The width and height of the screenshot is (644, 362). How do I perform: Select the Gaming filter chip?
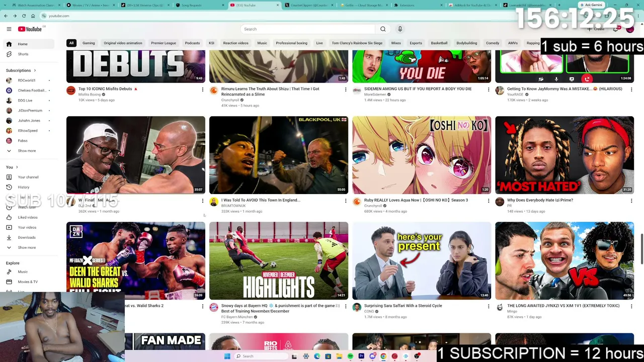coord(89,43)
